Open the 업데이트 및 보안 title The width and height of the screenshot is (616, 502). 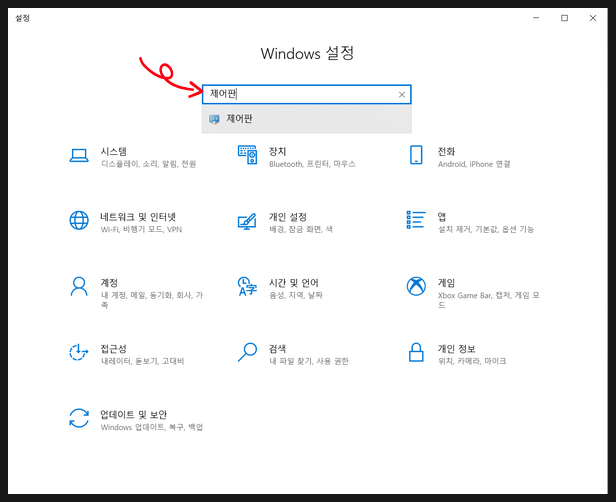point(134,415)
